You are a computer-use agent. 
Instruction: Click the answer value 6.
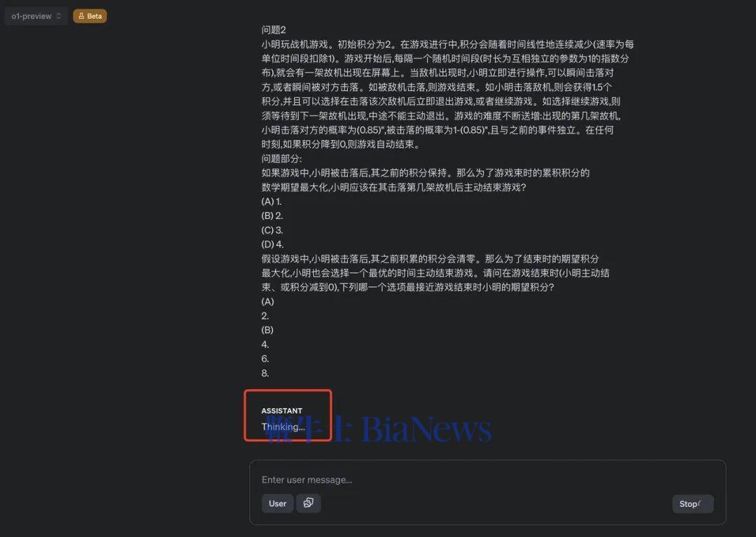pos(265,358)
